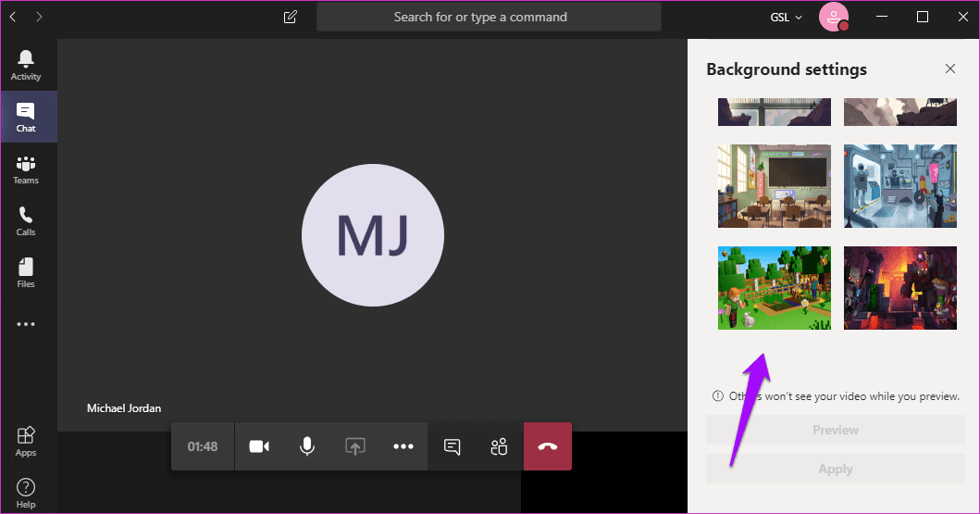Click the info icon beside preview notice
The height and width of the screenshot is (514, 980).
[x=718, y=395]
